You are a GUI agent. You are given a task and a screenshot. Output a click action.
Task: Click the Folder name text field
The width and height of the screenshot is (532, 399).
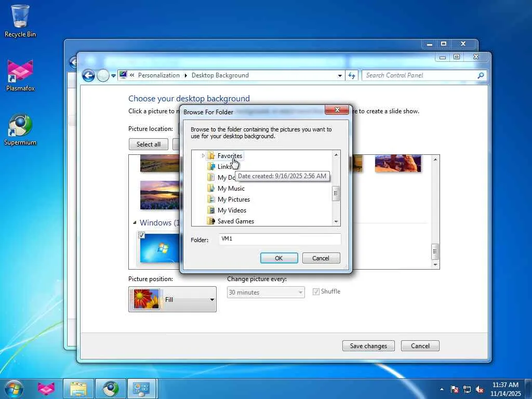(x=280, y=239)
